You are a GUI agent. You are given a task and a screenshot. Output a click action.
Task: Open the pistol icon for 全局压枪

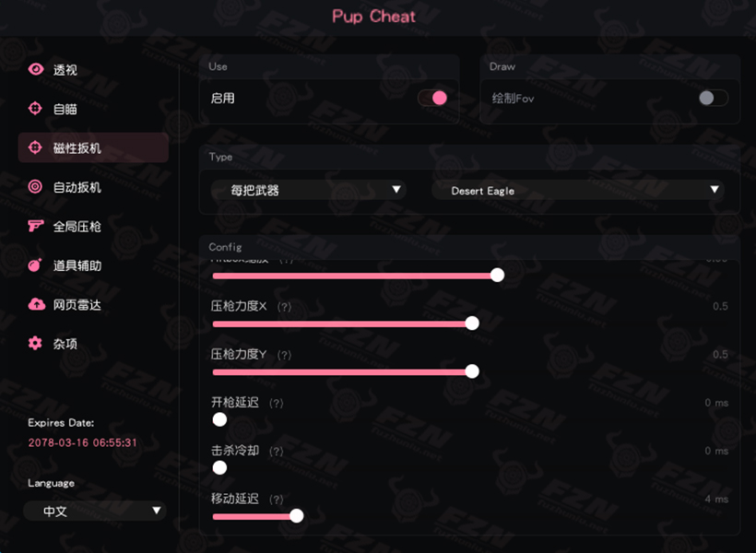[36, 226]
